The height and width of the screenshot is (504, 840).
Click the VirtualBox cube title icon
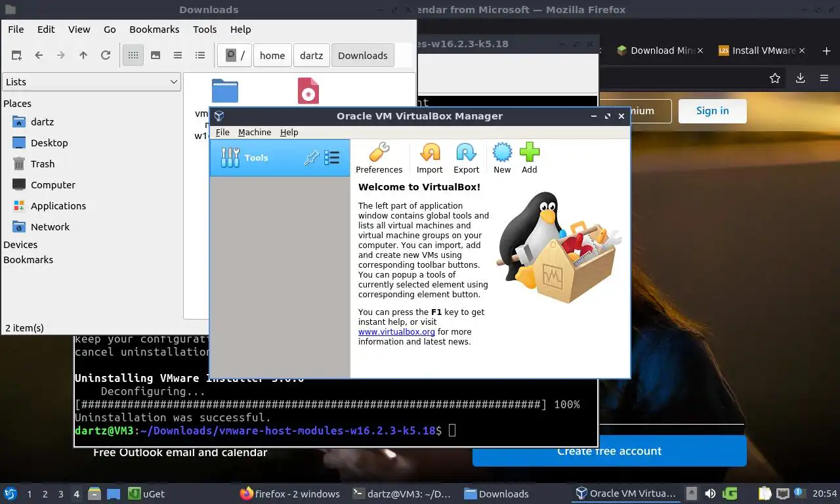(x=219, y=116)
